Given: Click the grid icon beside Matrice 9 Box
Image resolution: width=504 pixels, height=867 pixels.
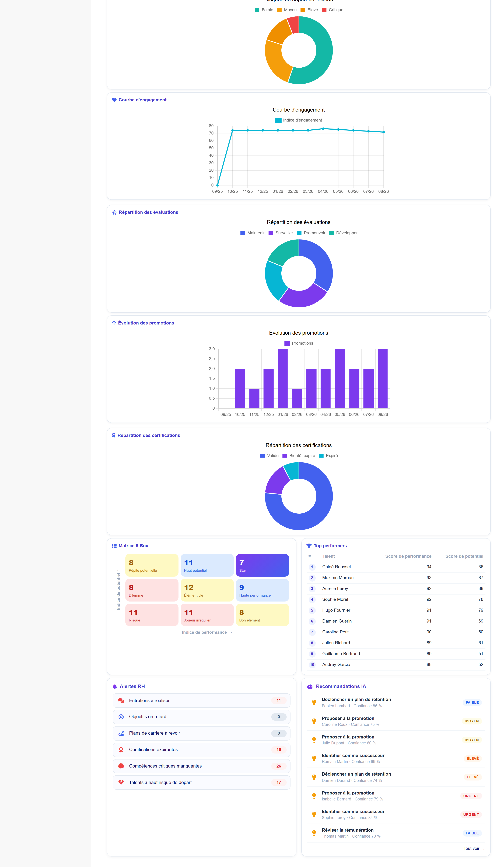Looking at the screenshot, I should [x=114, y=546].
